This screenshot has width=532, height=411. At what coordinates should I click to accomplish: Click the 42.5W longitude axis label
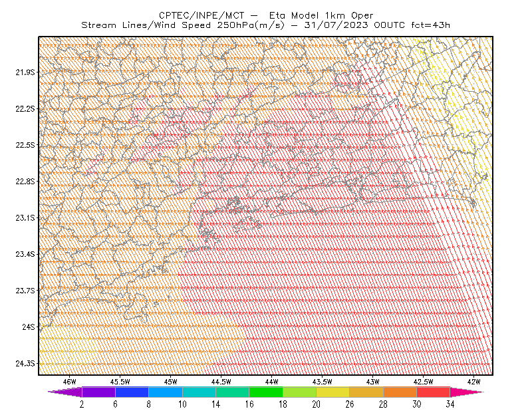pyautogui.click(x=423, y=382)
